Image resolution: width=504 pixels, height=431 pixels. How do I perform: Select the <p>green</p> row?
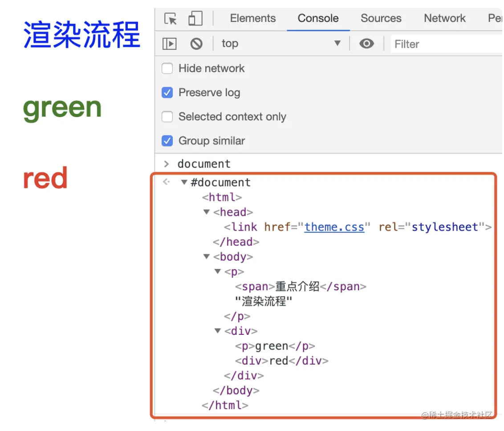coord(275,346)
